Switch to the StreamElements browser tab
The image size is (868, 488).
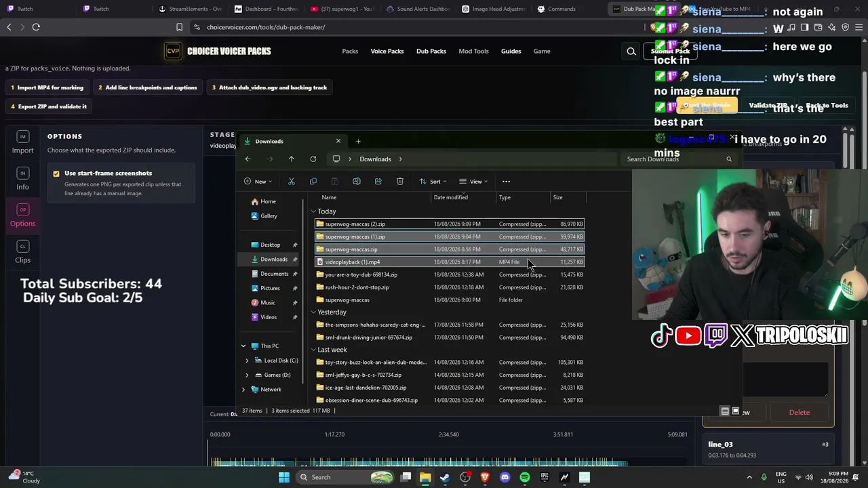[x=190, y=9]
